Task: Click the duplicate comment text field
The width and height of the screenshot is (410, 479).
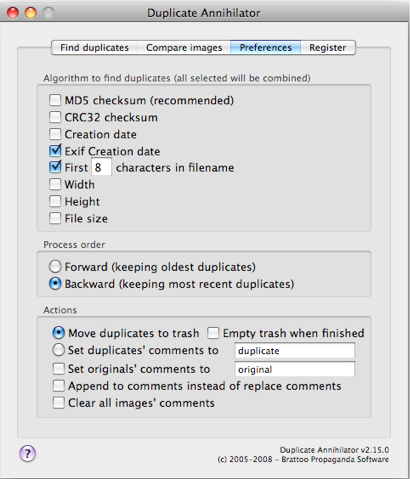Action: point(295,351)
